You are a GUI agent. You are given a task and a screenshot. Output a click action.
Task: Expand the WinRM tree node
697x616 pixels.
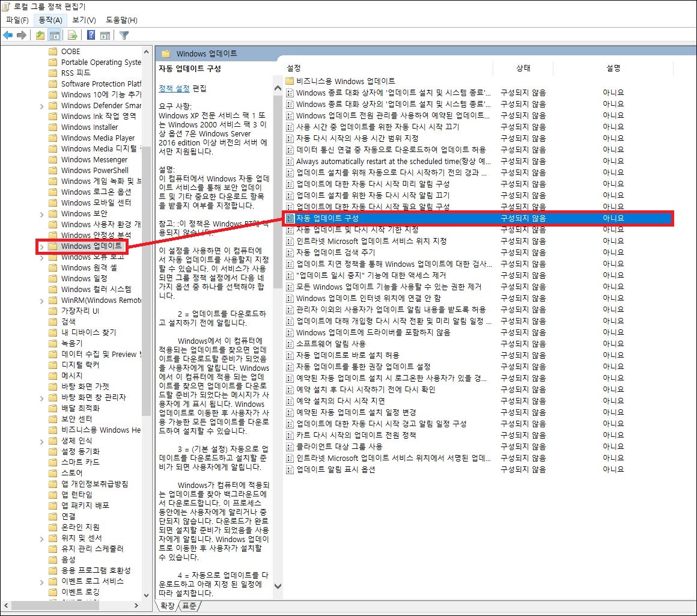tap(42, 301)
